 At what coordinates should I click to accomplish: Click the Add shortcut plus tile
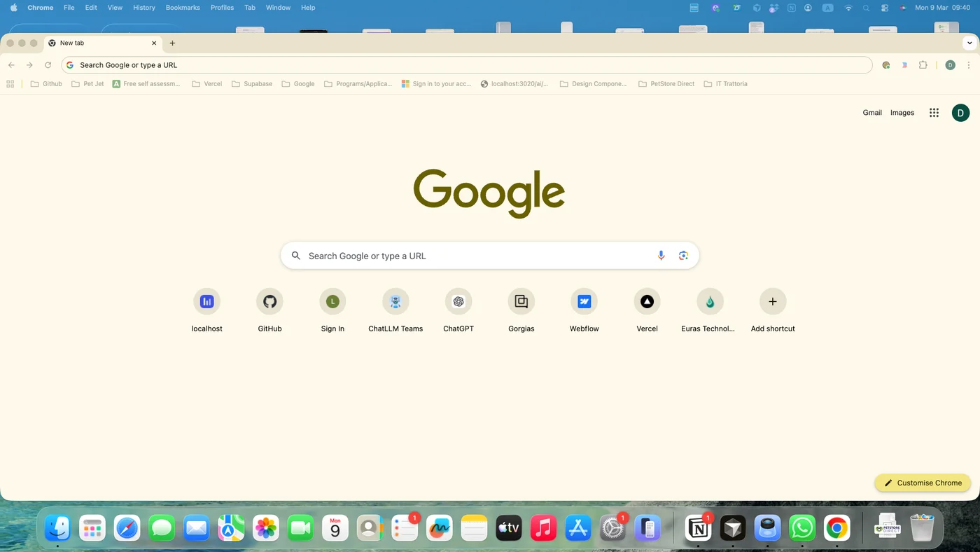[773, 310]
